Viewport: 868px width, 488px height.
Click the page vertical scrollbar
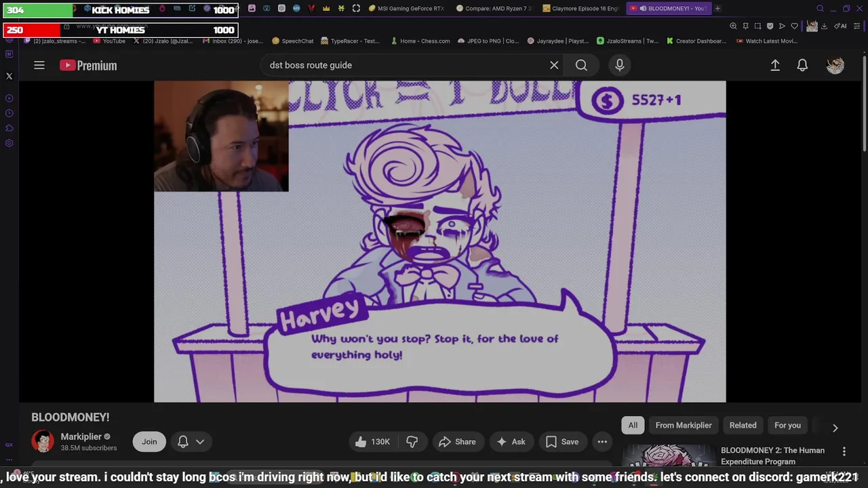(864, 102)
